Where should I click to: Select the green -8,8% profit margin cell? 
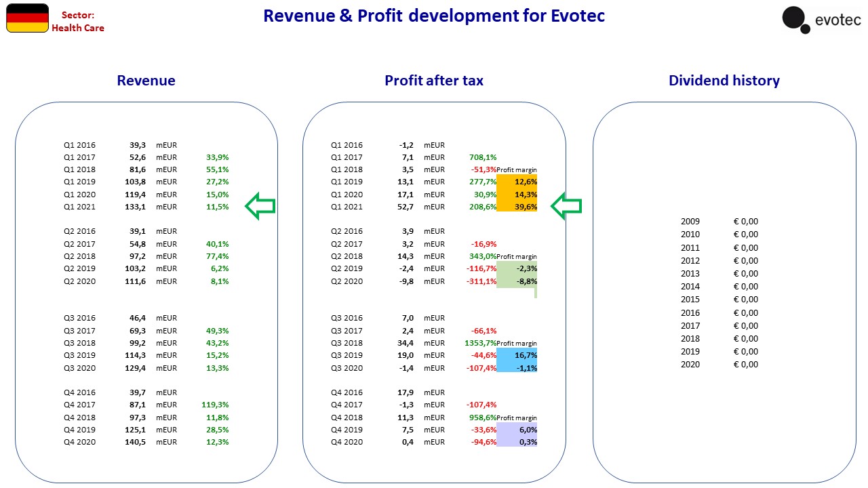click(517, 281)
